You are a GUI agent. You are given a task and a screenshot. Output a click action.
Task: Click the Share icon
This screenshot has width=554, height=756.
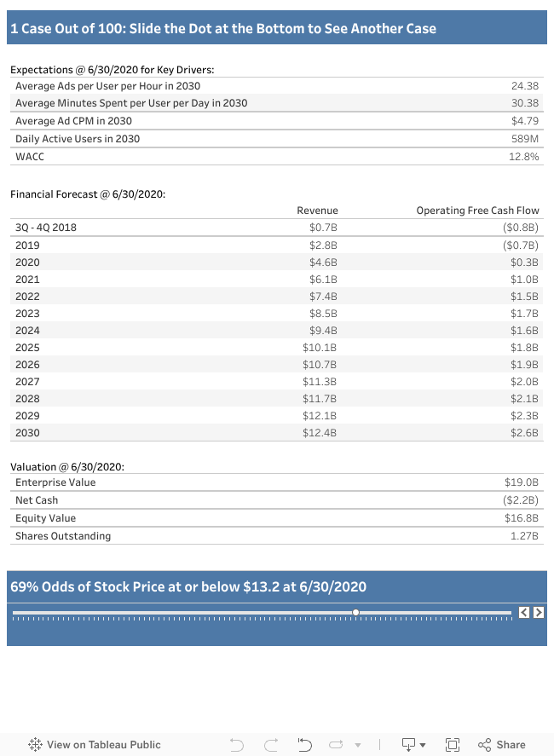click(484, 744)
